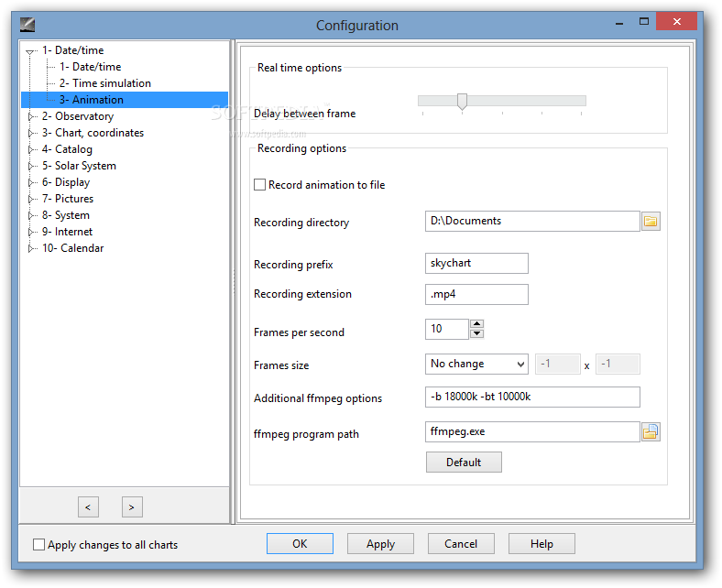Open the recording directory folder browser icon

(651, 222)
